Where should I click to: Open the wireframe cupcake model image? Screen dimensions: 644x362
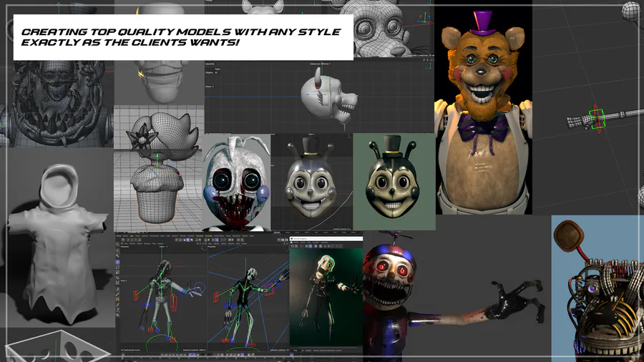coord(158,169)
